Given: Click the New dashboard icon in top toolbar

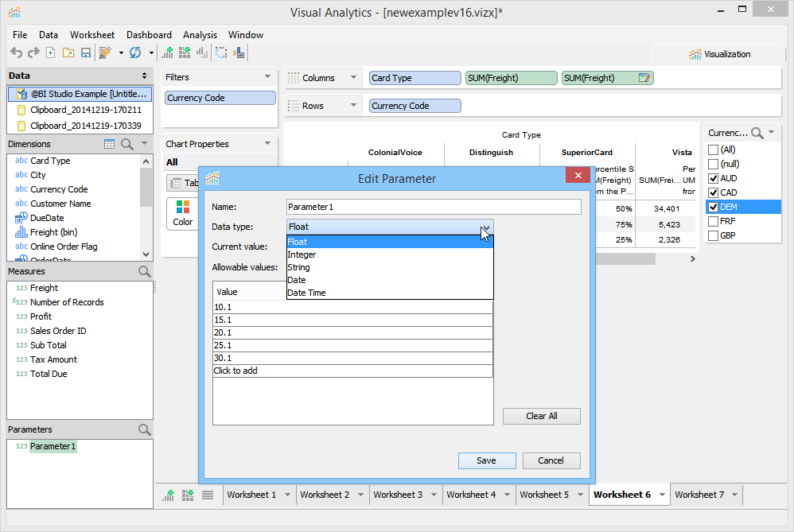Looking at the screenshot, I should (x=185, y=52).
